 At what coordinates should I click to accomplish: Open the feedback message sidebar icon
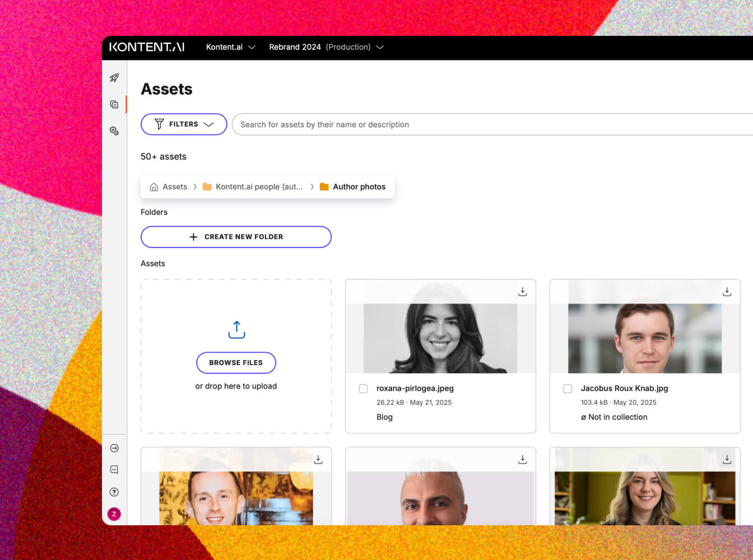point(114,470)
